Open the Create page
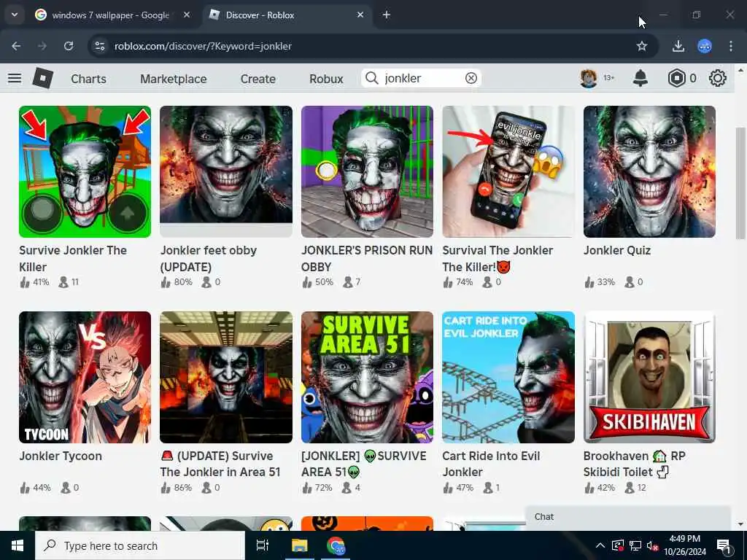Screen dimensions: 747x560 coord(258,79)
